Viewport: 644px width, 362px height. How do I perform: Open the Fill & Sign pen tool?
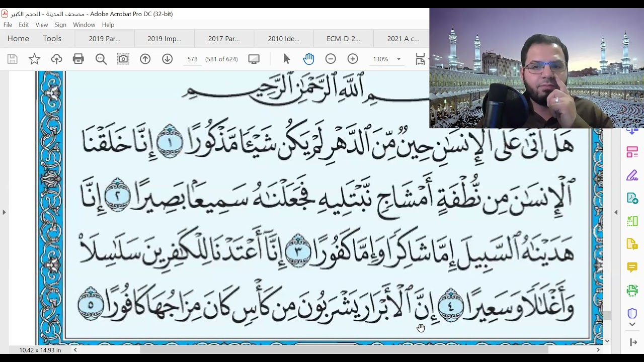click(x=632, y=175)
